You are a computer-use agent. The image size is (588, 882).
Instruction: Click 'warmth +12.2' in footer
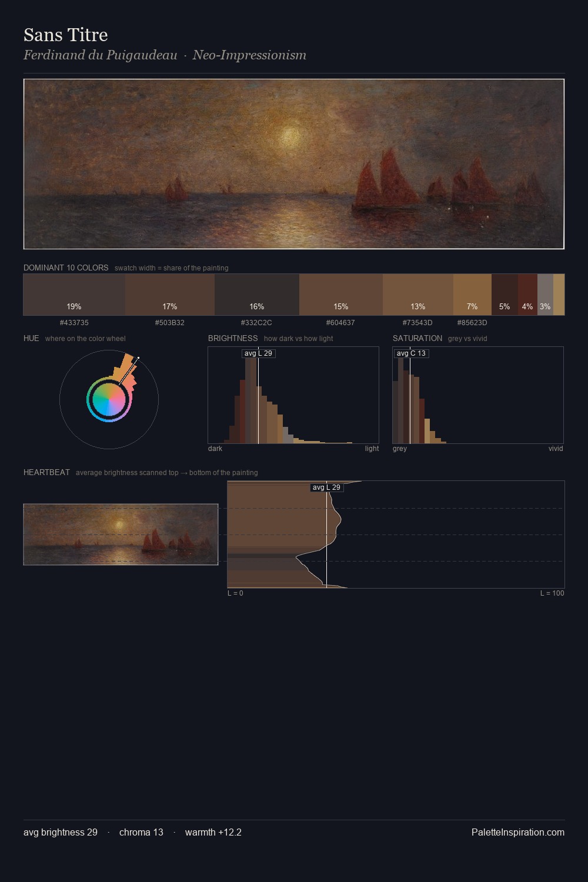pos(213,832)
